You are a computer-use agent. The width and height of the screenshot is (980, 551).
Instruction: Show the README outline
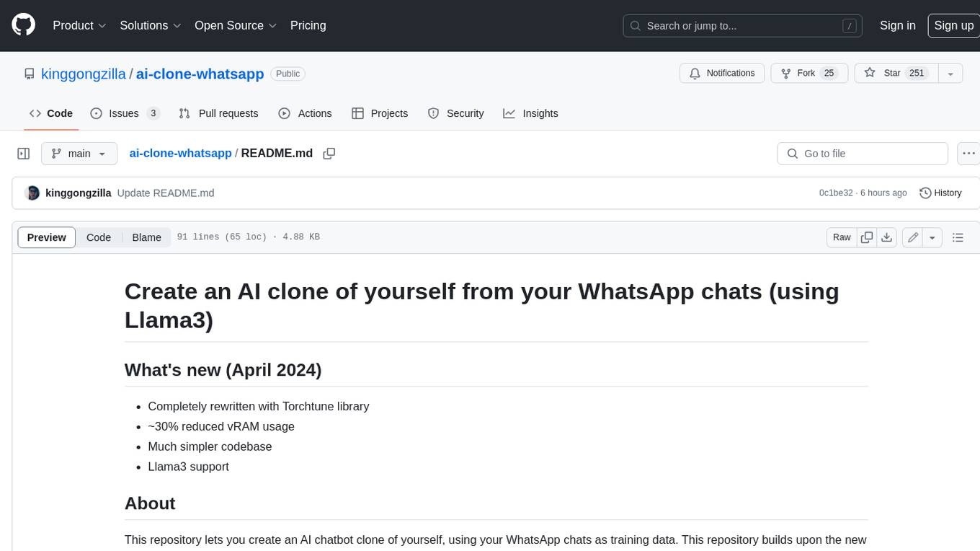tap(958, 237)
